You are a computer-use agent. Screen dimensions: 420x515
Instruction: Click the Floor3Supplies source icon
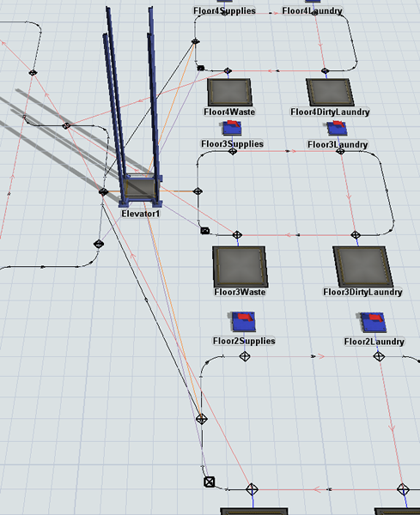tap(233, 129)
